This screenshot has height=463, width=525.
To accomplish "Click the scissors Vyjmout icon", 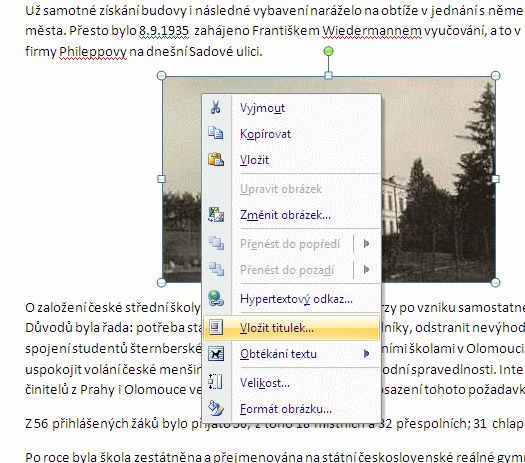I will [216, 107].
